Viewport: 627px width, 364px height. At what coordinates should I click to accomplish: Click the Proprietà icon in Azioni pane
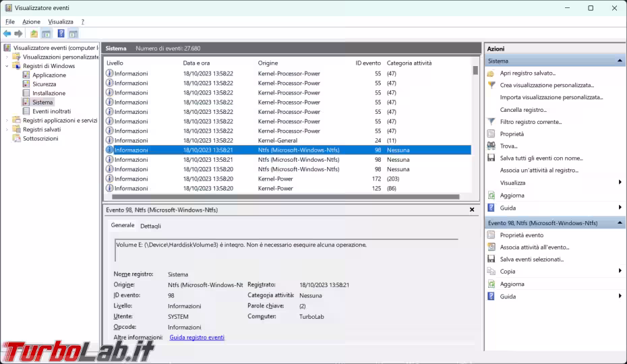coord(491,133)
